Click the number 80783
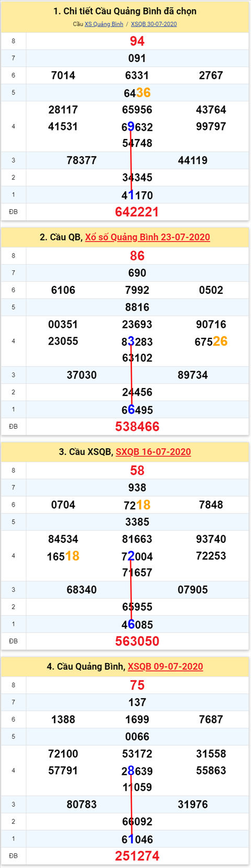The width and height of the screenshot is (251, 868). (82, 804)
